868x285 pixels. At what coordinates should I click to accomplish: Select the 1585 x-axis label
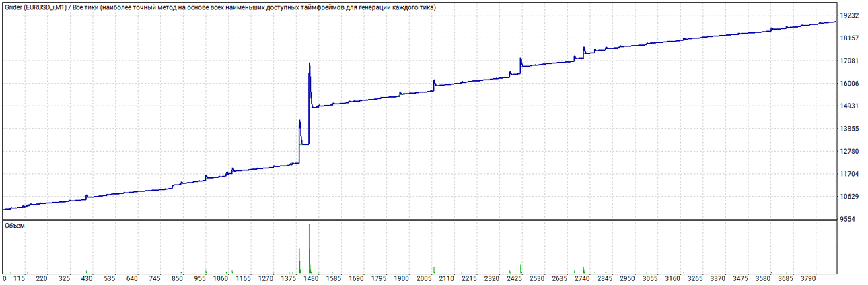pos(333,278)
